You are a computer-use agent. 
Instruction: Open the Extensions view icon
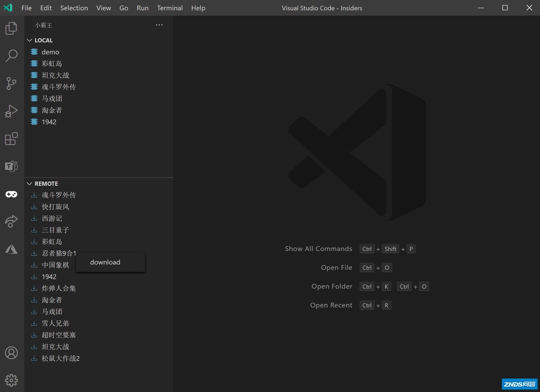pyautogui.click(x=11, y=139)
